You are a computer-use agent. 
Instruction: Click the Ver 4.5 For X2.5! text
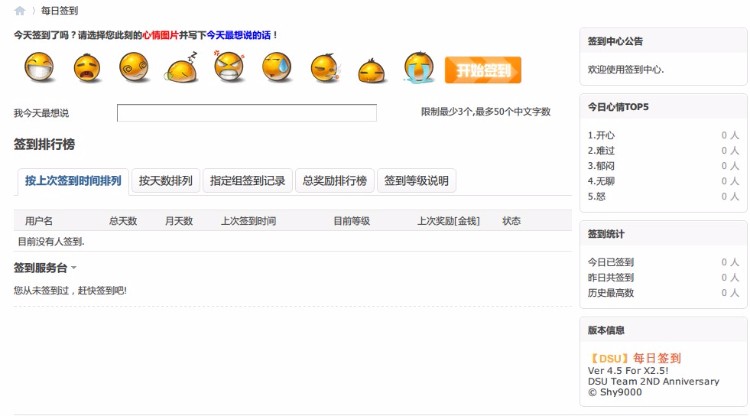point(628,371)
